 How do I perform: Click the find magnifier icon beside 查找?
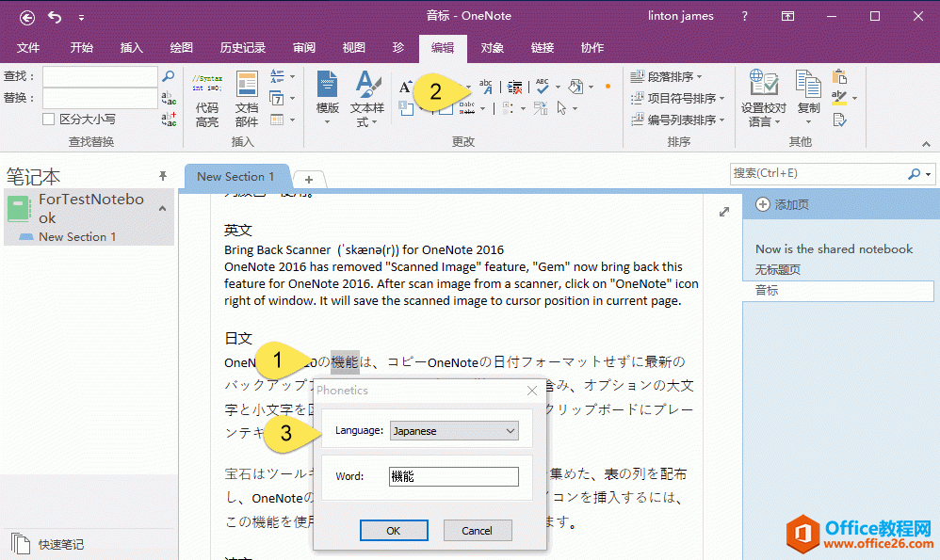tap(169, 76)
